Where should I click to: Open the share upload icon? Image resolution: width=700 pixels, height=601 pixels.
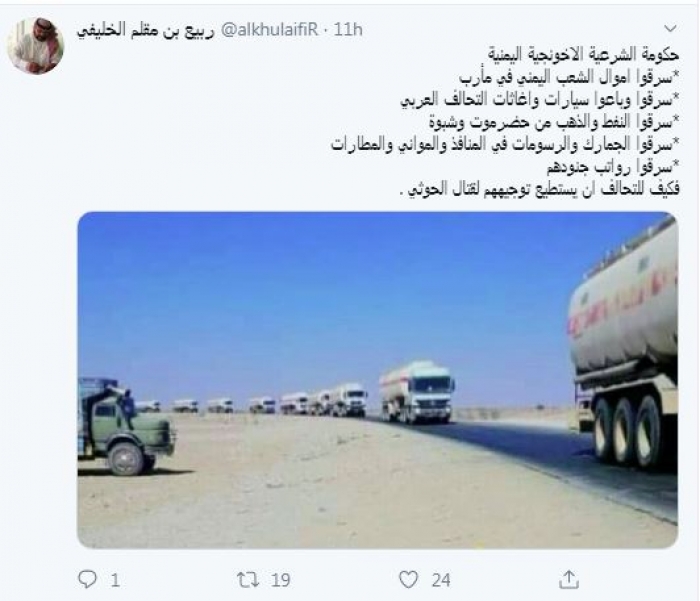pyautogui.click(x=569, y=580)
